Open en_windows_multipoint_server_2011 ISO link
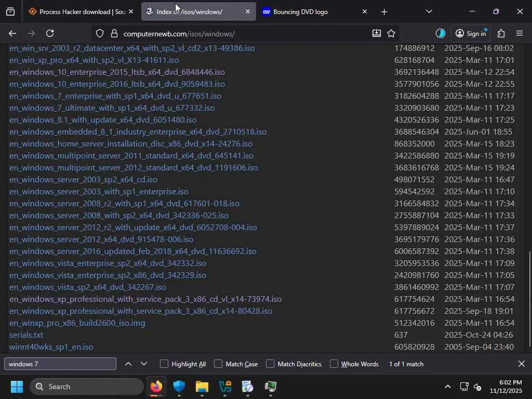532x399 pixels. pos(131,156)
